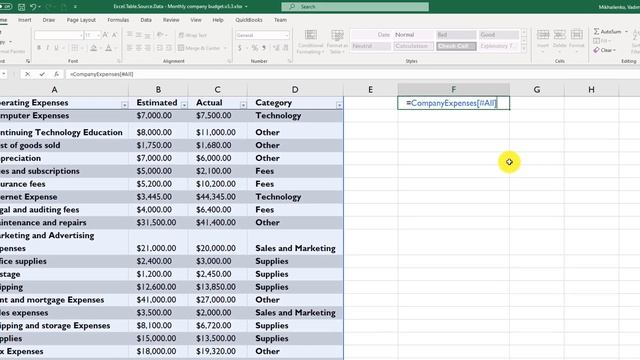Open the Estimated column filter dropdown
Image resolution: width=640 pixels, height=360 pixels.
pos(184,105)
